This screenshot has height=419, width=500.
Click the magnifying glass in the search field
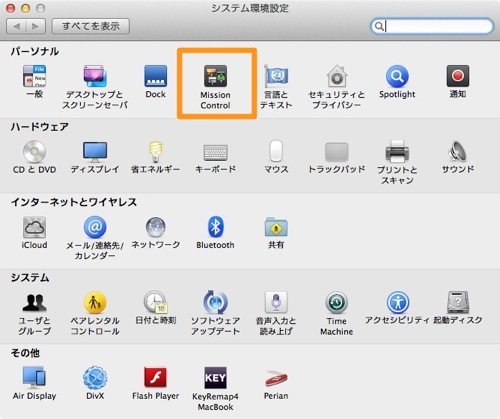click(x=379, y=26)
